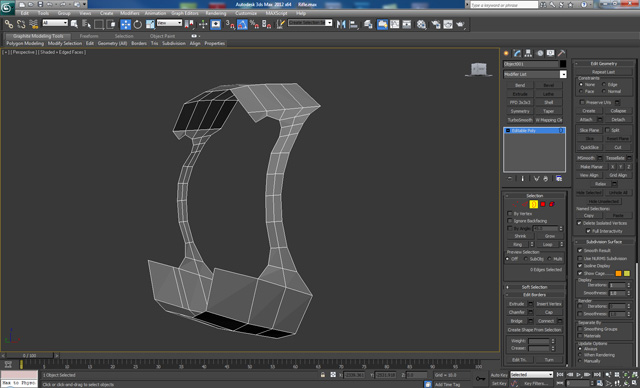Screen dimensions: 640x388
Task: Select Polygon sub-object level icon
Action: 543,204
